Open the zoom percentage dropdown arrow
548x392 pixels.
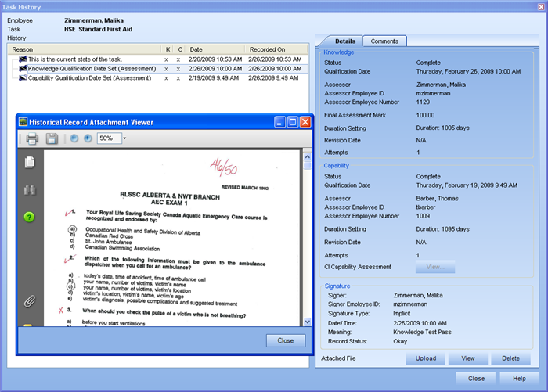click(x=124, y=138)
